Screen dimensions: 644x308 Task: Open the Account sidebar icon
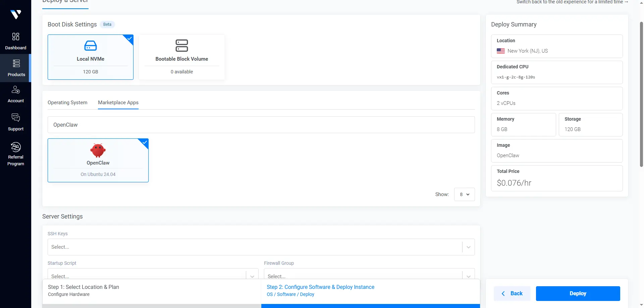pos(16,90)
